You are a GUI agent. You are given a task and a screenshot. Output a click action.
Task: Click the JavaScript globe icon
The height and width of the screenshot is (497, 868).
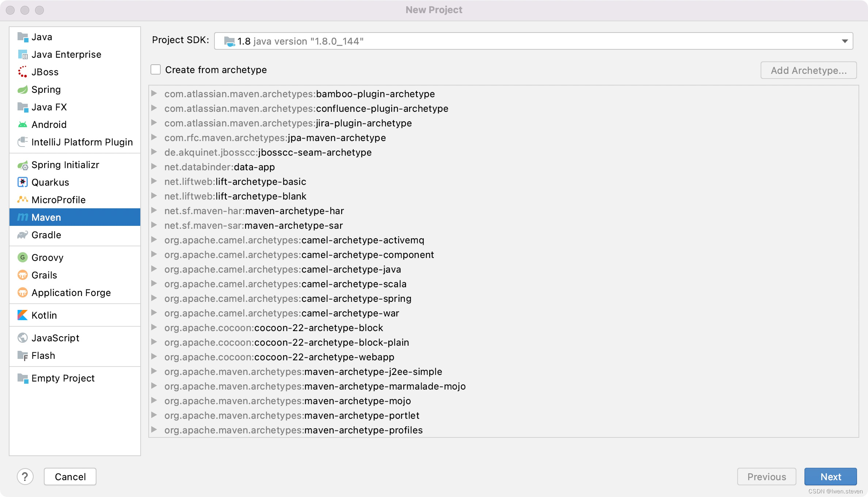coord(23,338)
